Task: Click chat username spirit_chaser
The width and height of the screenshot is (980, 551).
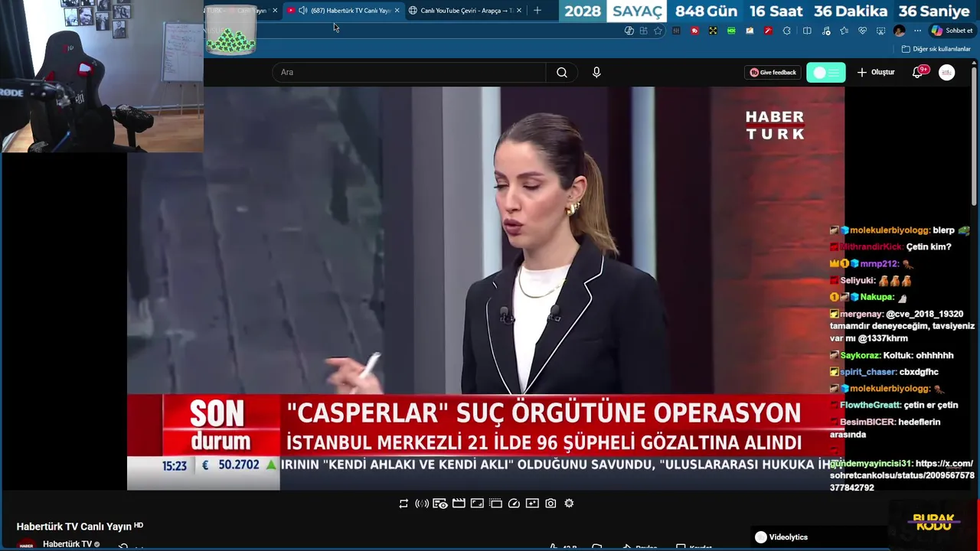Action: coord(868,372)
